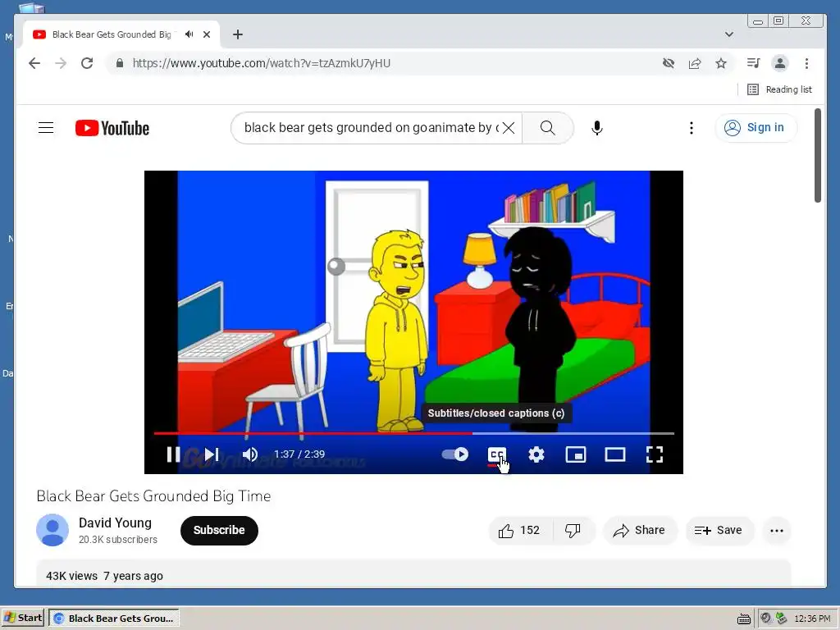Click the taskbar clock 12:36 PM
This screenshot has height=630, width=840.
coord(812,619)
